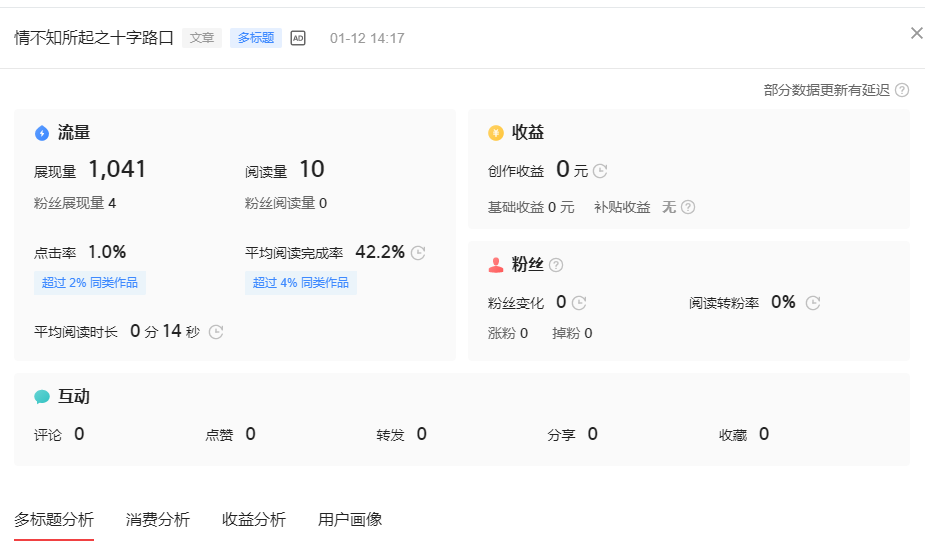Click the 部分数据更新有延迟 notice text
Image resolution: width=925 pixels, height=554 pixels.
coord(826,90)
